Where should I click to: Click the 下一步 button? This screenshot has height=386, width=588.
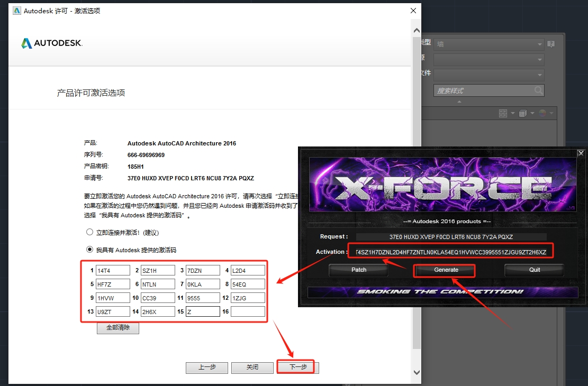pos(298,367)
